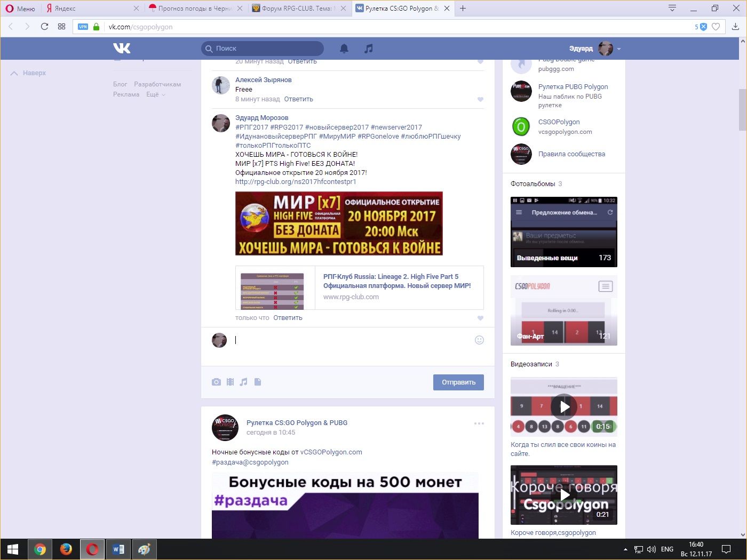Open a new browser tab
Viewport: 747px width, 560px height.
coord(463,9)
